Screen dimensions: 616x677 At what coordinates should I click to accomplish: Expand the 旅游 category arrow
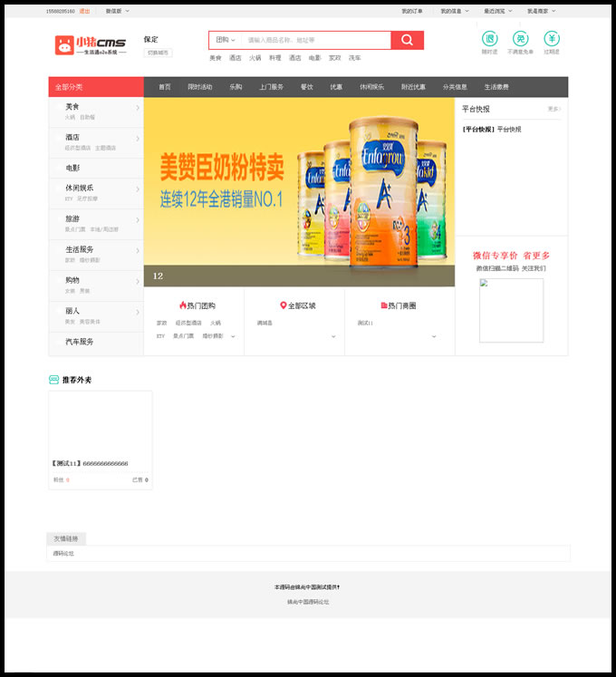[x=138, y=220]
